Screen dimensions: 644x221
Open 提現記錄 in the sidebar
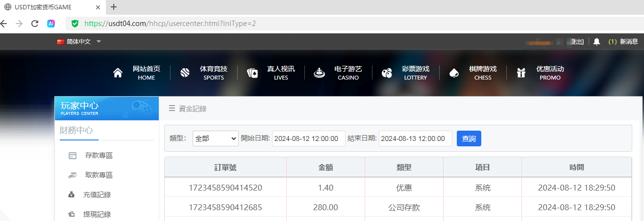[x=97, y=215]
